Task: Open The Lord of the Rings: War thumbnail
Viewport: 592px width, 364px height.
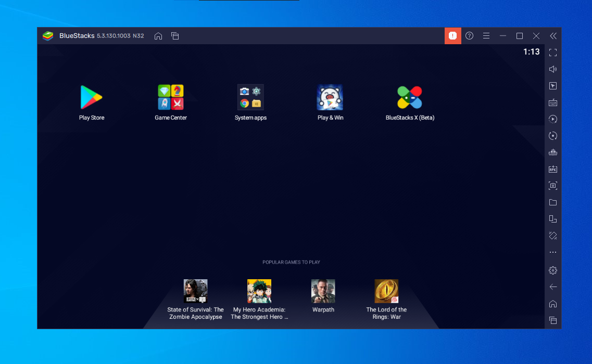Action: coord(386,291)
